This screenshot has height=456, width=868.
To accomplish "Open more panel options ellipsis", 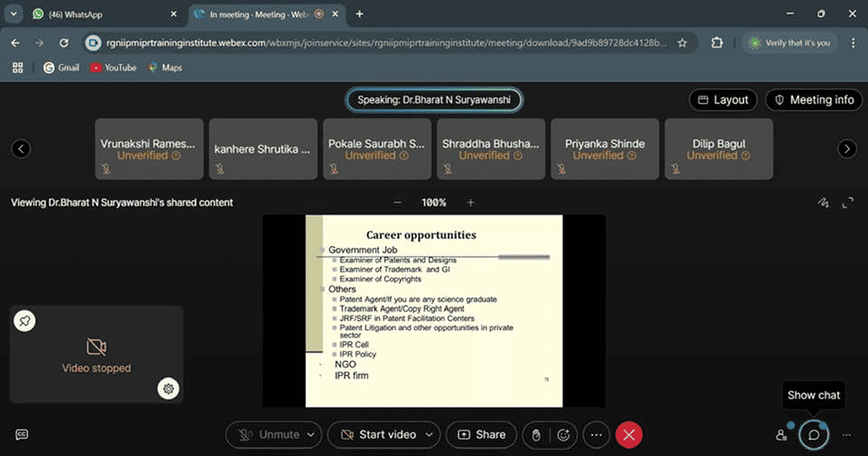I will click(x=847, y=435).
